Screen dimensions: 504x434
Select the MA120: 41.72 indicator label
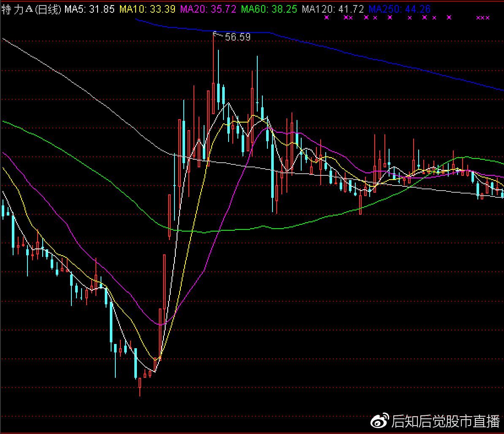pos(333,9)
